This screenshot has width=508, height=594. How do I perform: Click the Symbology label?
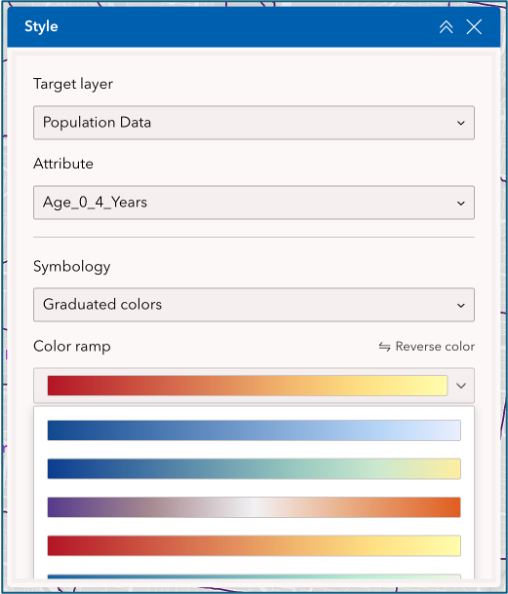click(72, 267)
